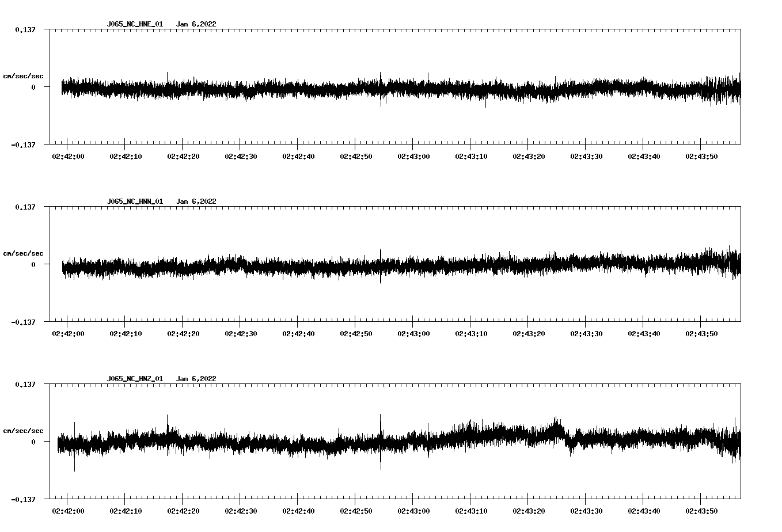
Task: Pick 02:43:10 time label under HNN plot
Action: pos(471,334)
